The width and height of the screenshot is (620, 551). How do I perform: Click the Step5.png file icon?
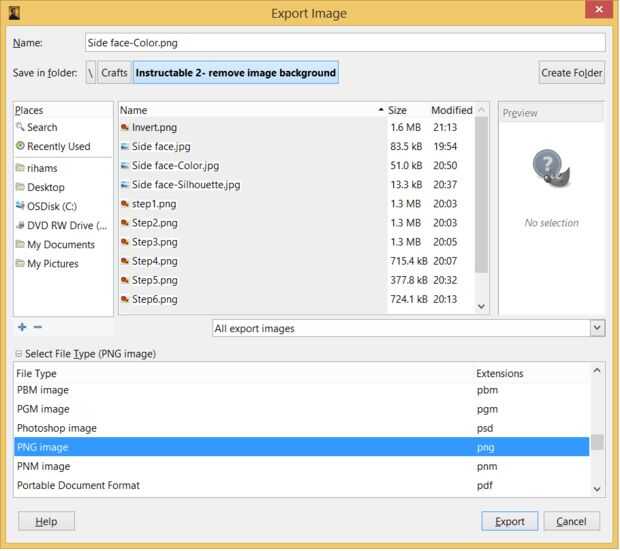125,280
